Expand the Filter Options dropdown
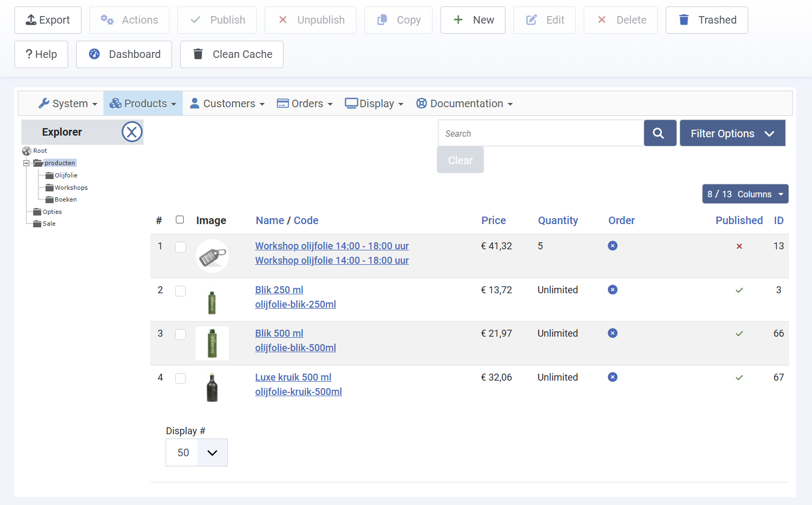This screenshot has width=812, height=505. point(732,133)
